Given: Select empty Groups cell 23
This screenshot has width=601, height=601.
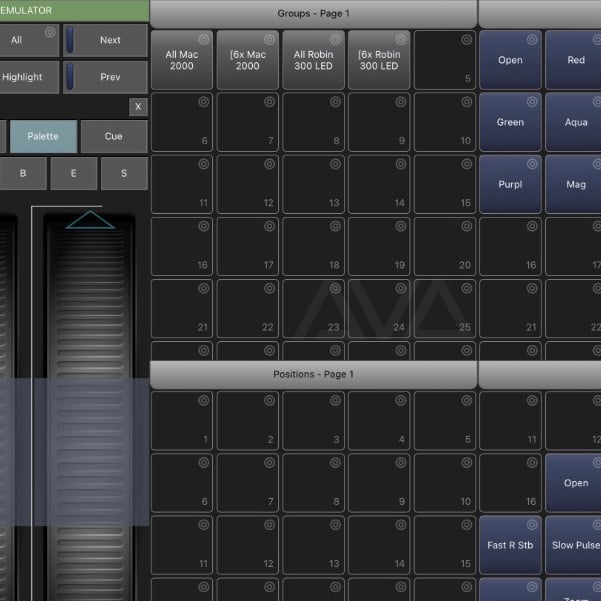Looking at the screenshot, I should (x=314, y=309).
